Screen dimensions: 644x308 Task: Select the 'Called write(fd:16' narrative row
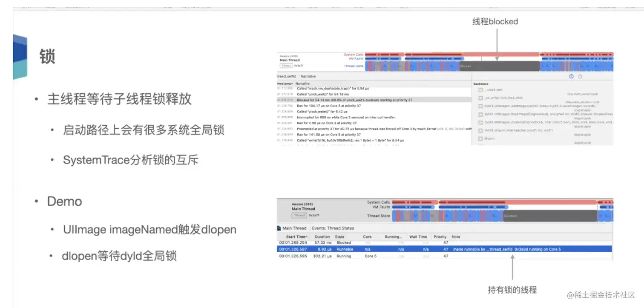[x=374, y=140]
